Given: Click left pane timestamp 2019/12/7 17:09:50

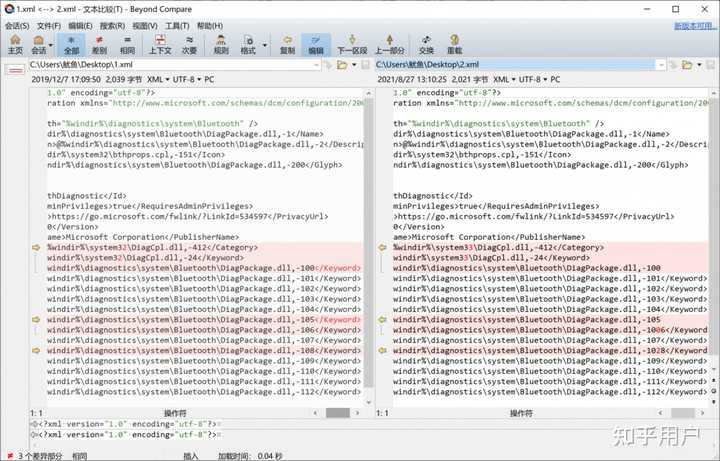Looking at the screenshot, I should 66,79.
